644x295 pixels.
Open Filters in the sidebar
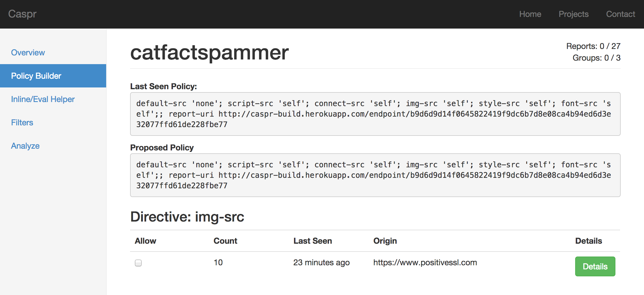point(53,122)
